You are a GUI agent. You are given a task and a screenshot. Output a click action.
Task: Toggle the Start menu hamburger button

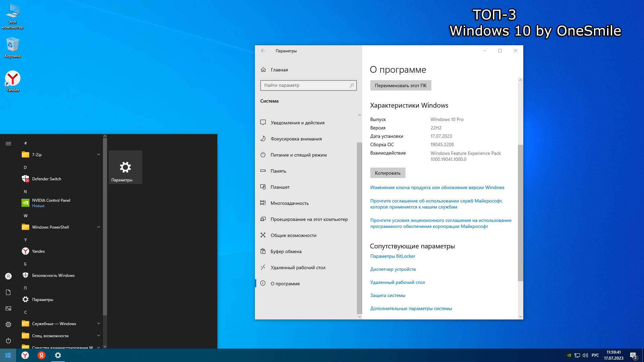[x=8, y=143]
